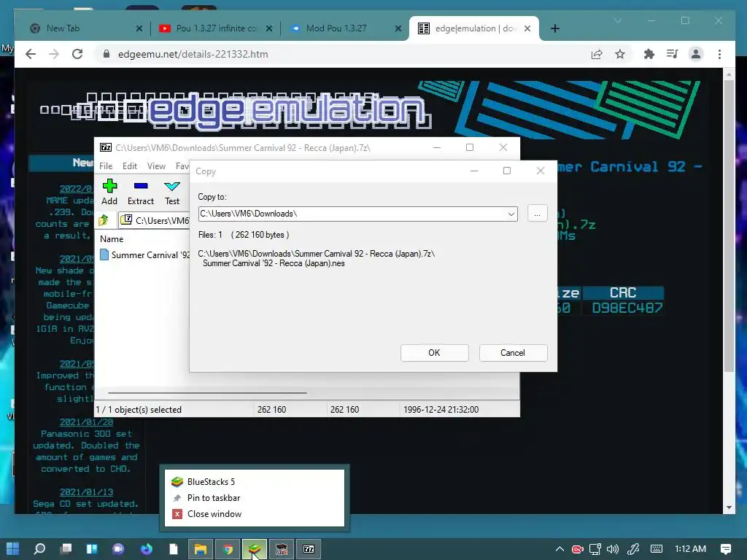Image resolution: width=747 pixels, height=560 pixels.
Task: Choose Close window in jump list
Action: click(254, 514)
